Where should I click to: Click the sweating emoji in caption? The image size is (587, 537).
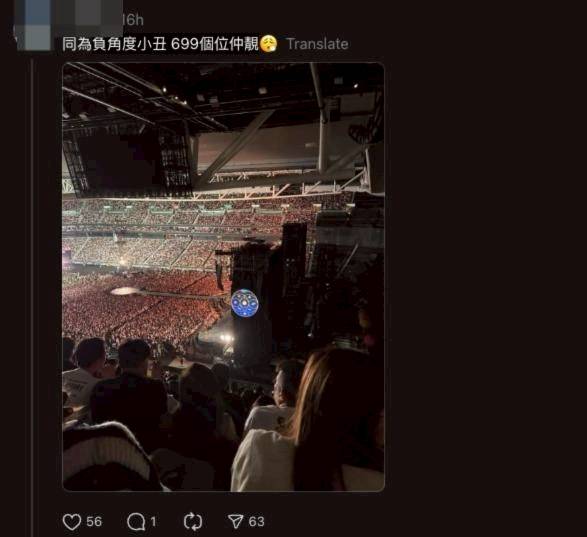click(x=269, y=44)
